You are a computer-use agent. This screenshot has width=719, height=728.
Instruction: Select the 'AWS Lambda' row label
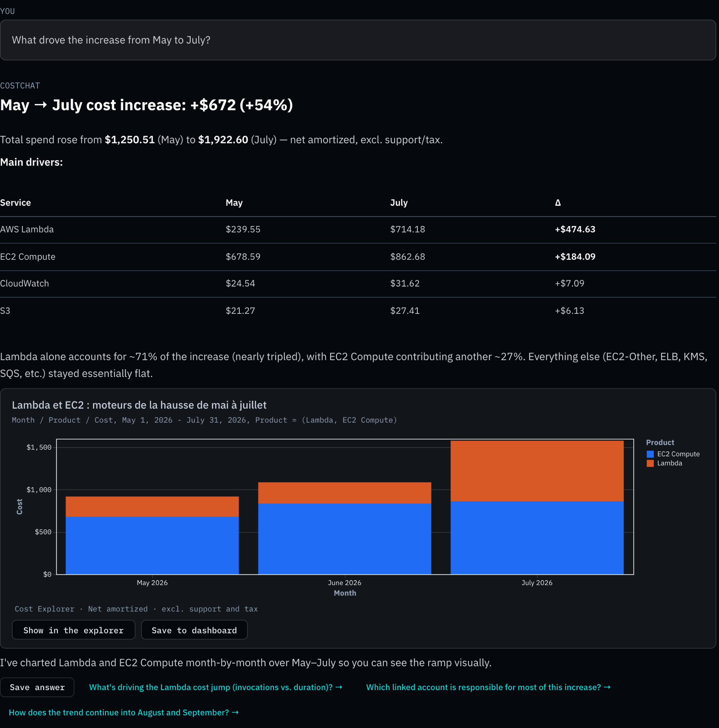(27, 229)
